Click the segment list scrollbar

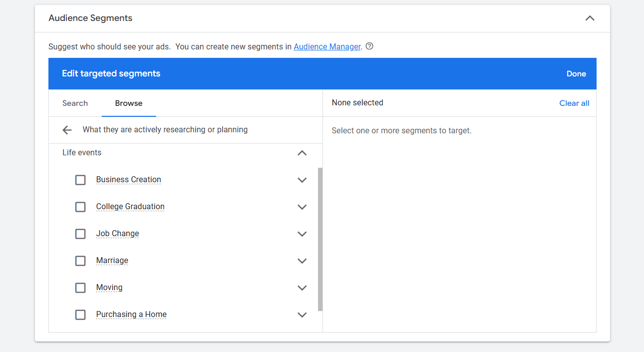(x=320, y=239)
